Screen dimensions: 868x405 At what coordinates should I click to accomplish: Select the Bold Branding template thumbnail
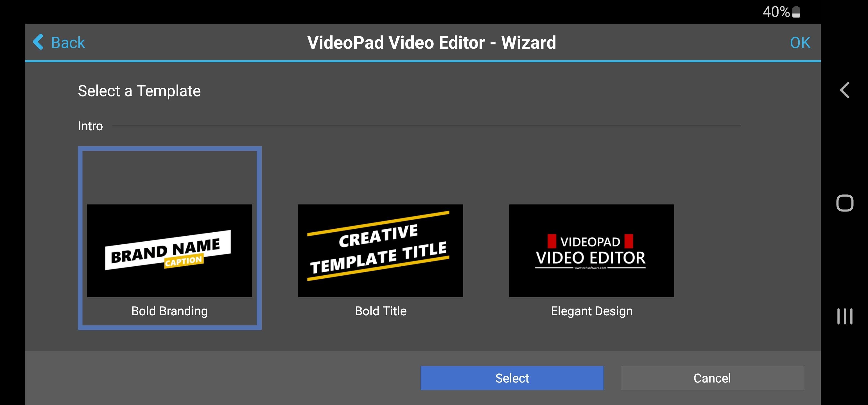pos(169,251)
